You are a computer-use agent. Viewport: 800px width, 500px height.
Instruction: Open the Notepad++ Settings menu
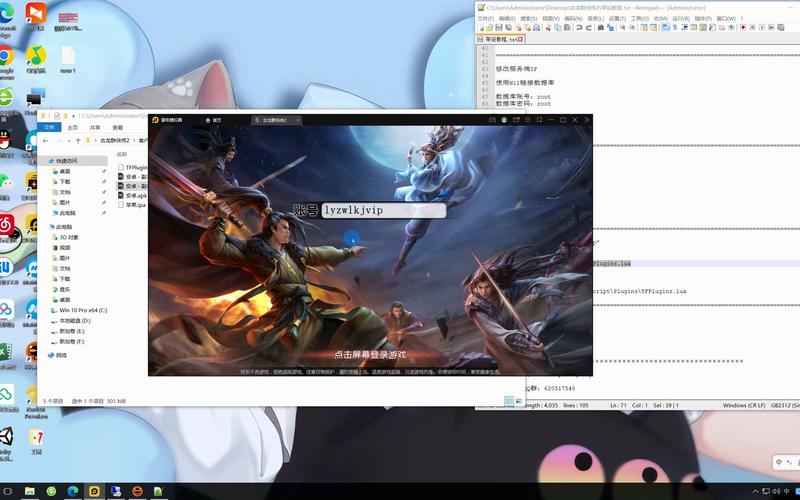[617, 18]
